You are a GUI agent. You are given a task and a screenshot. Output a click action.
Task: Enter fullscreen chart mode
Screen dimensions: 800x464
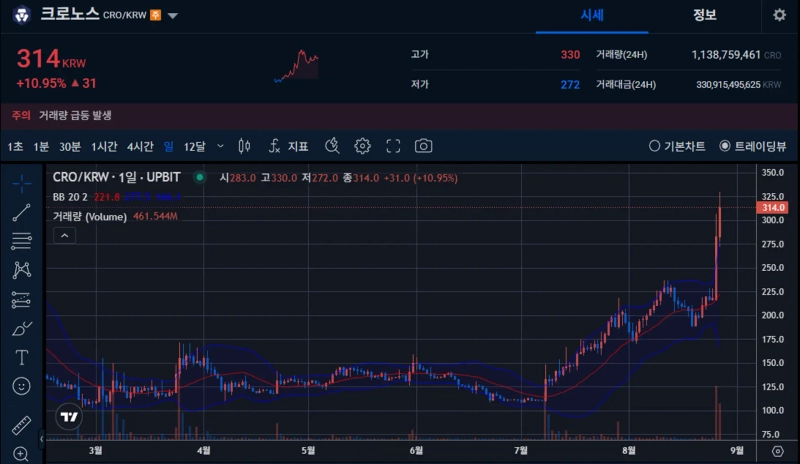click(x=393, y=146)
